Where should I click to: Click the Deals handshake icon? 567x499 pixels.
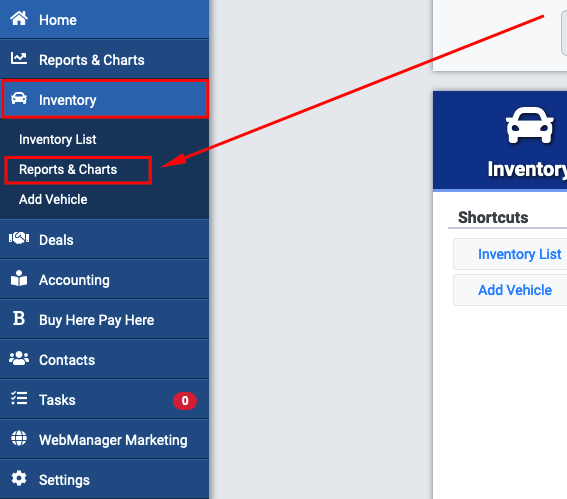[19, 238]
